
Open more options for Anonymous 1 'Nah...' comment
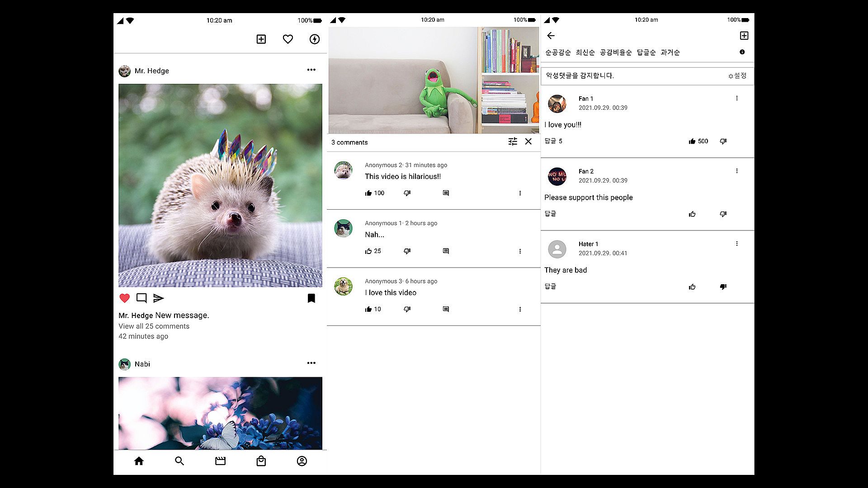[520, 251]
